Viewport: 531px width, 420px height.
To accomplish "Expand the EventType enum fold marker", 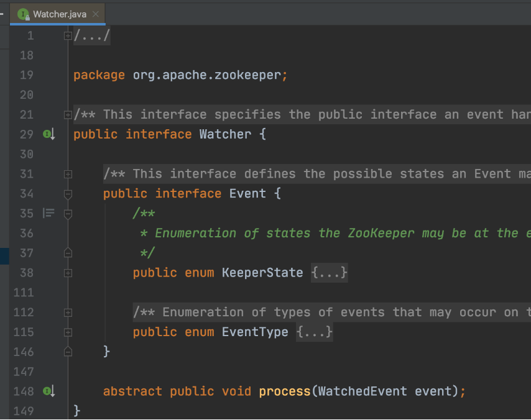I will 68,332.
